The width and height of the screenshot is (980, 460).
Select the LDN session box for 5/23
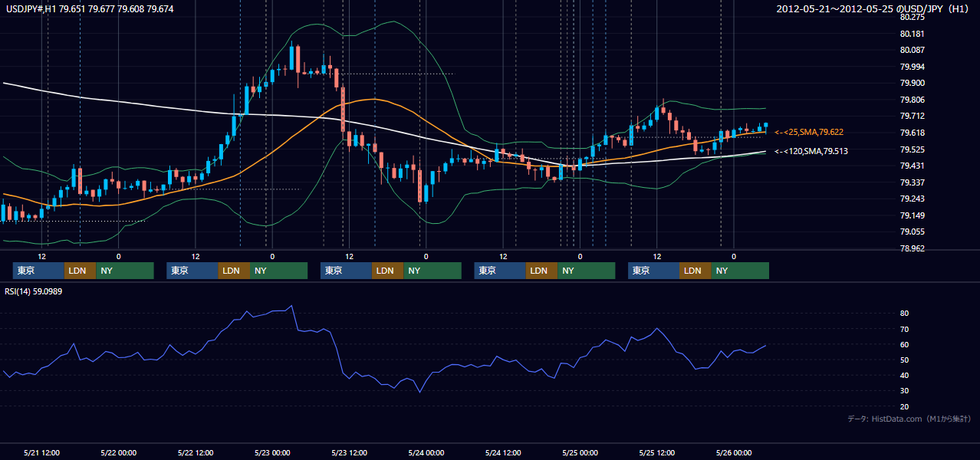click(x=387, y=271)
